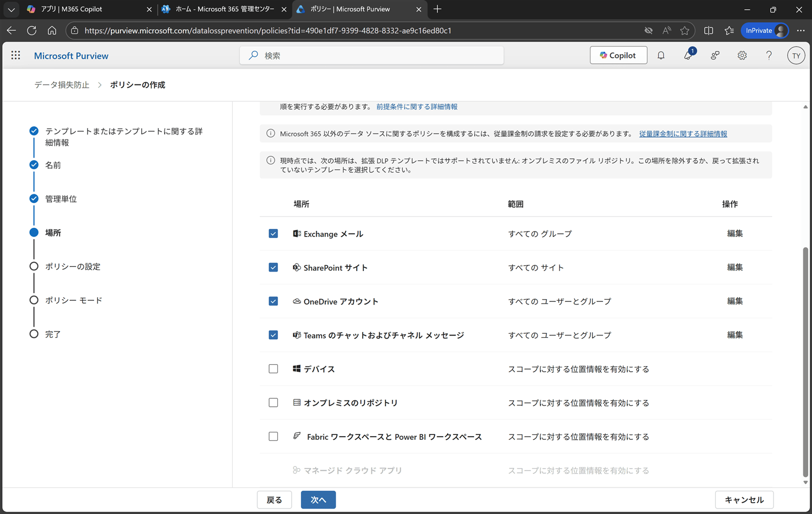The height and width of the screenshot is (514, 812).
Task: Open the Copilot button
Action: (618, 55)
